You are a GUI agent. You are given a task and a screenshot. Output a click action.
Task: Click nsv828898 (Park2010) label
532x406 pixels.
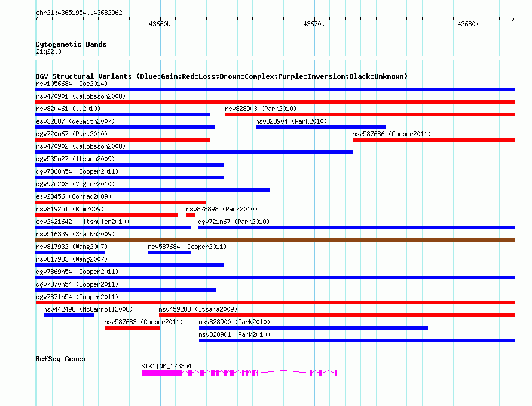point(222,209)
